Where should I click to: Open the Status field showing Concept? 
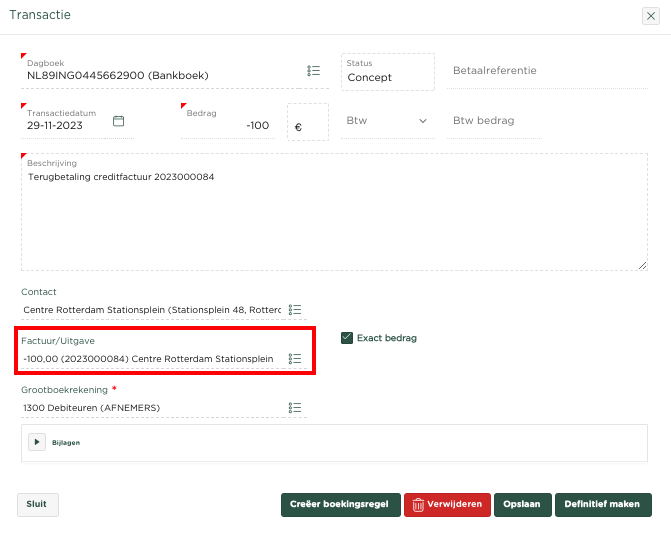(388, 72)
